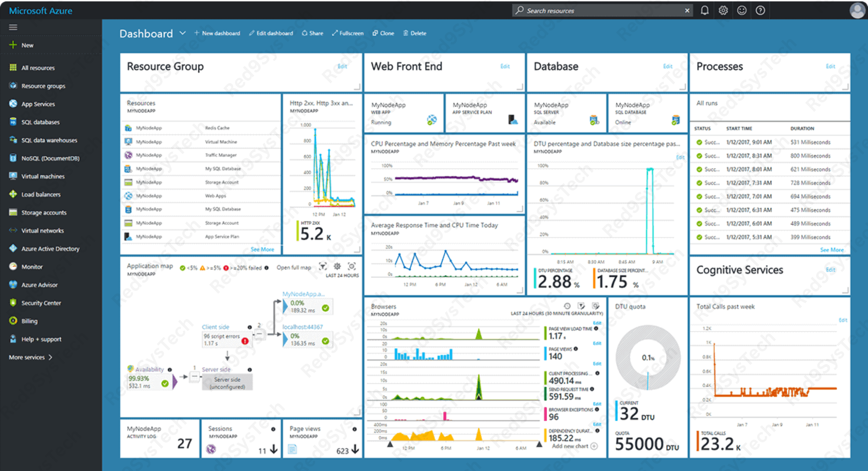Open Azure Active Directory sidebar icon

(x=13, y=248)
